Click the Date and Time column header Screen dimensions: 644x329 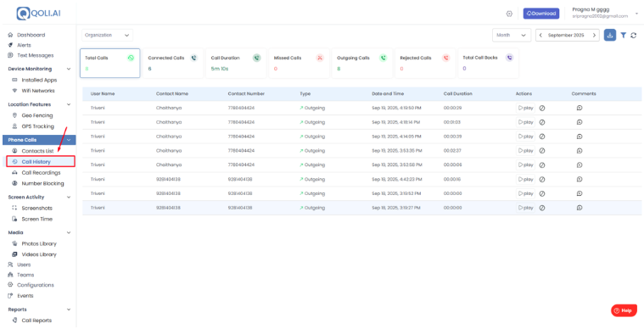coord(388,94)
